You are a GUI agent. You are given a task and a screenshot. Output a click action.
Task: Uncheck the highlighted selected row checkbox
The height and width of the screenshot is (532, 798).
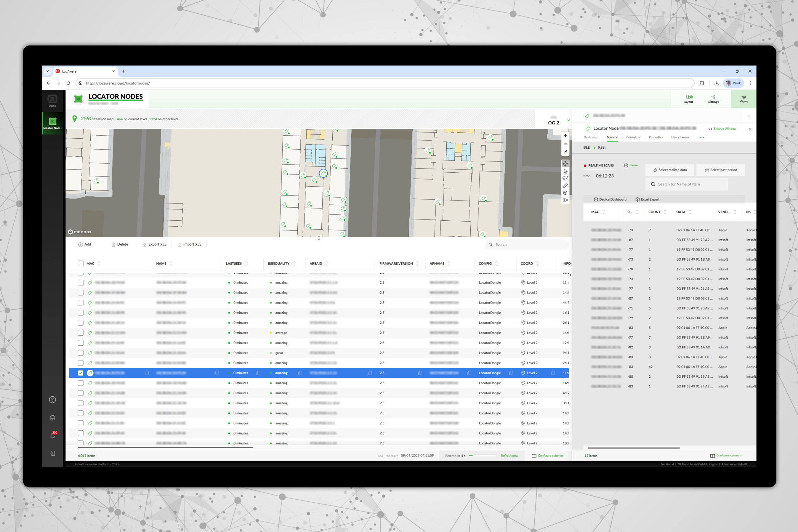click(80, 373)
